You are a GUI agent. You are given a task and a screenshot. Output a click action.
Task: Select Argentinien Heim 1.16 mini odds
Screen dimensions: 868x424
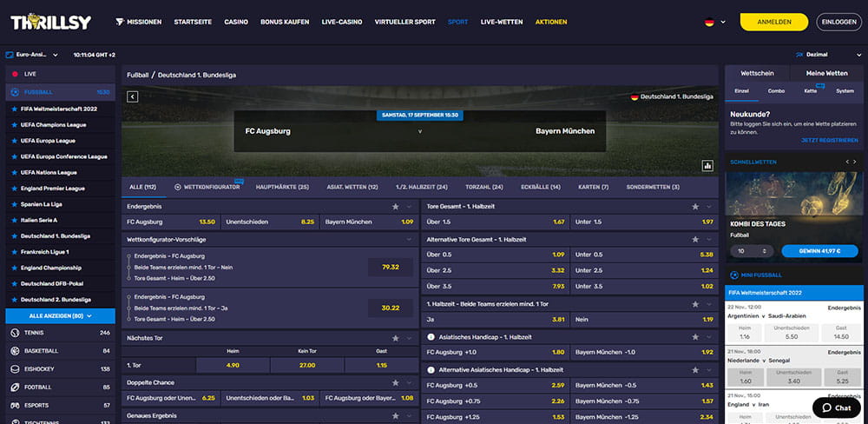[744, 333]
